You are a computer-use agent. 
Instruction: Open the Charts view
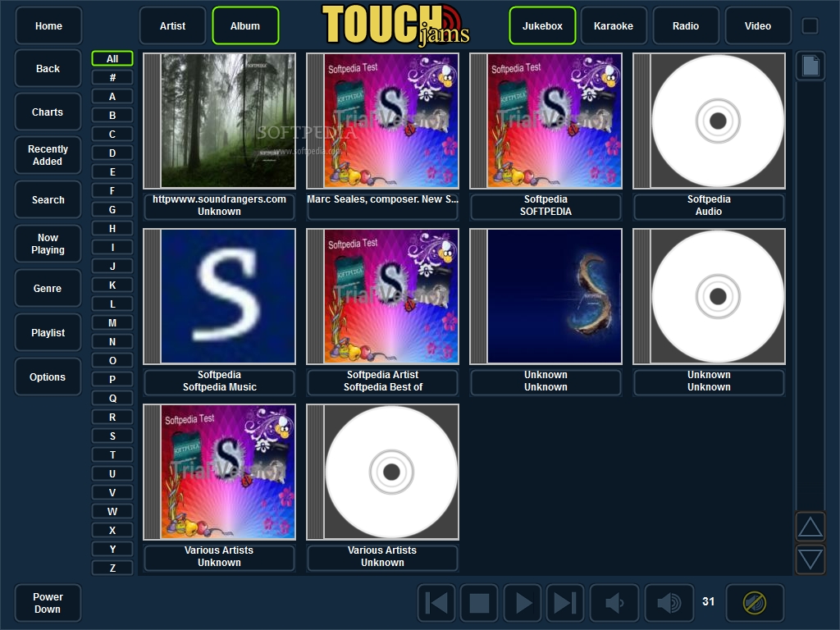(48, 112)
